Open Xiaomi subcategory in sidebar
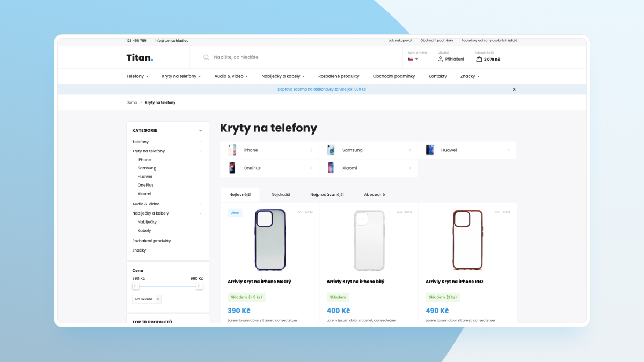 point(144,194)
